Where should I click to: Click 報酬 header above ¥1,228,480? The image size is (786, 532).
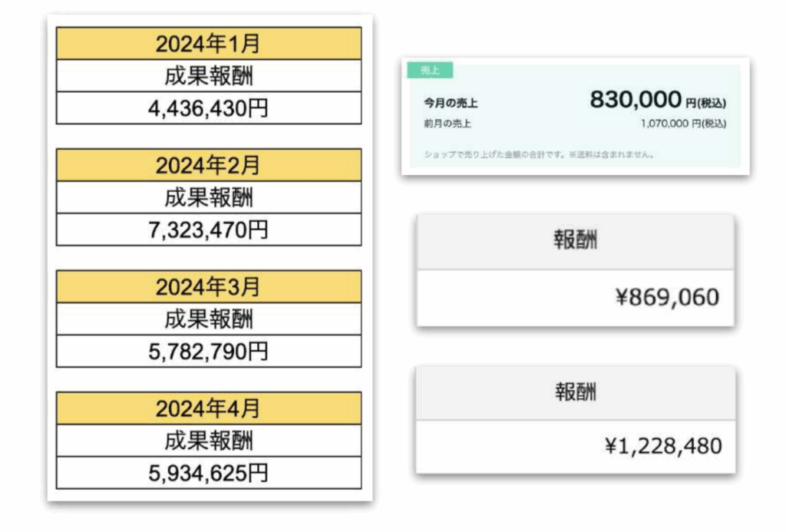[576, 392]
